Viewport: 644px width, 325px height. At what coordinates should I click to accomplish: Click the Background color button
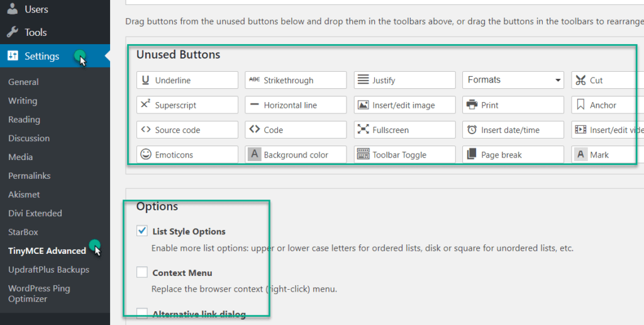(x=296, y=154)
